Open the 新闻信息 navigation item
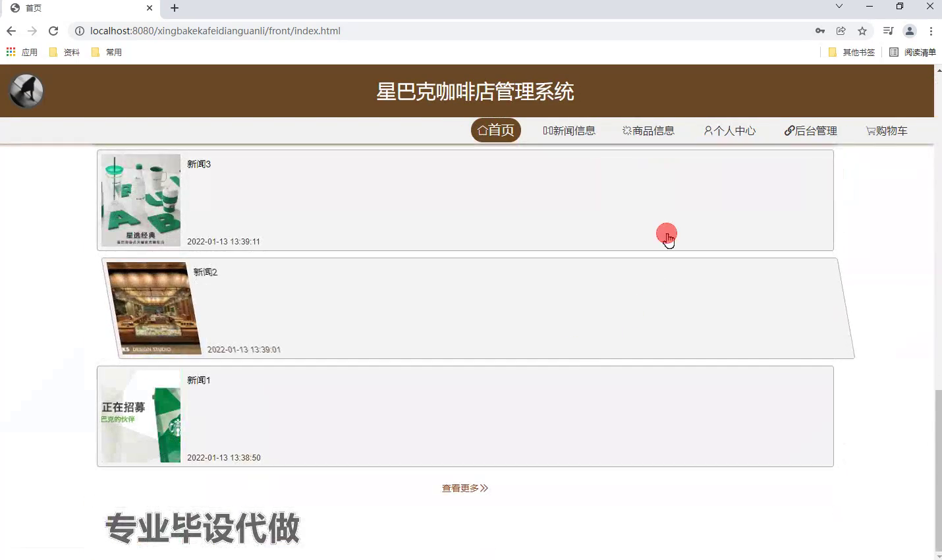Screen dimensions: 942x560 tap(569, 130)
